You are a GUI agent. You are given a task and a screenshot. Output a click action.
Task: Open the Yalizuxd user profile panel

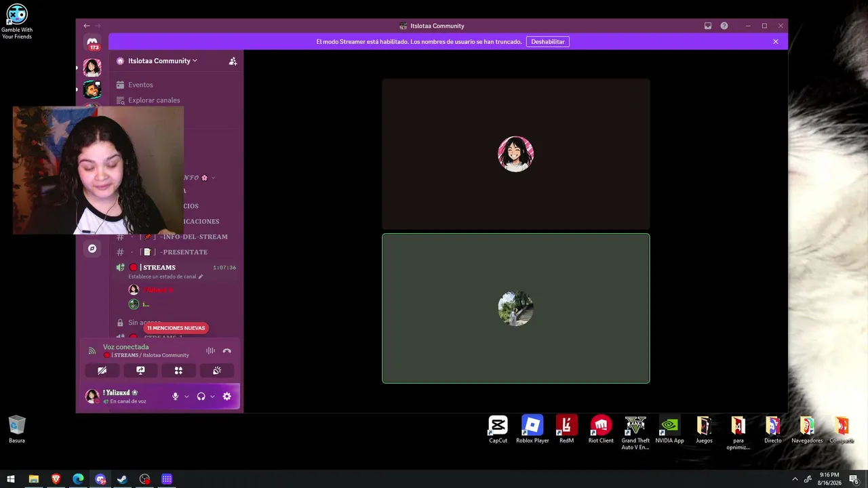[x=124, y=396]
